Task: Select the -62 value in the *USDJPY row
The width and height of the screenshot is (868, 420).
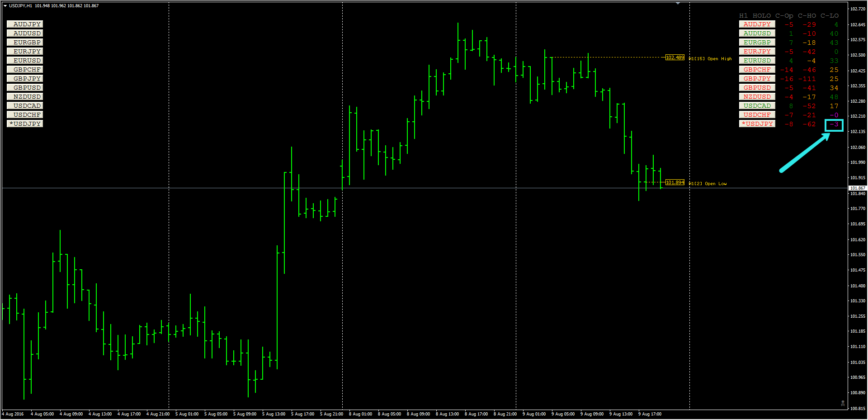Action: 809,124
